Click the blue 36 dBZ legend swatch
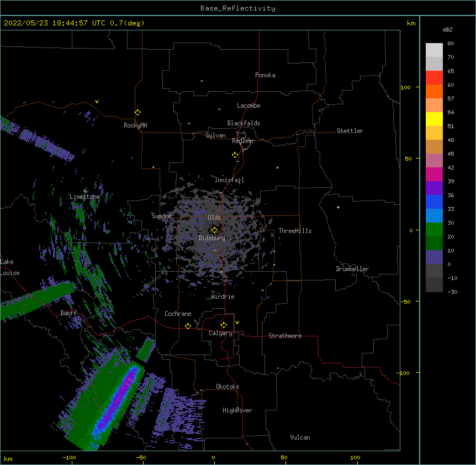Image resolution: width=476 pixels, height=465 pixels. [434, 202]
